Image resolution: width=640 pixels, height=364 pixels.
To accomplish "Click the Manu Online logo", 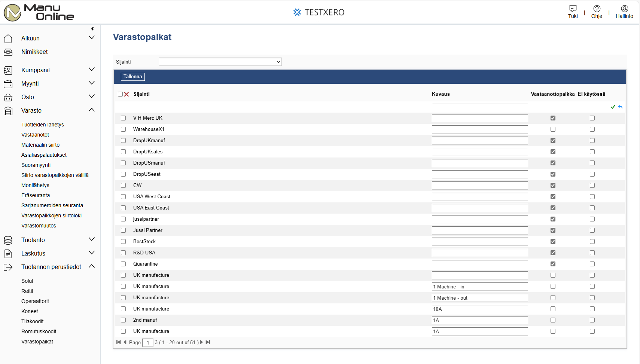I will coord(39,12).
